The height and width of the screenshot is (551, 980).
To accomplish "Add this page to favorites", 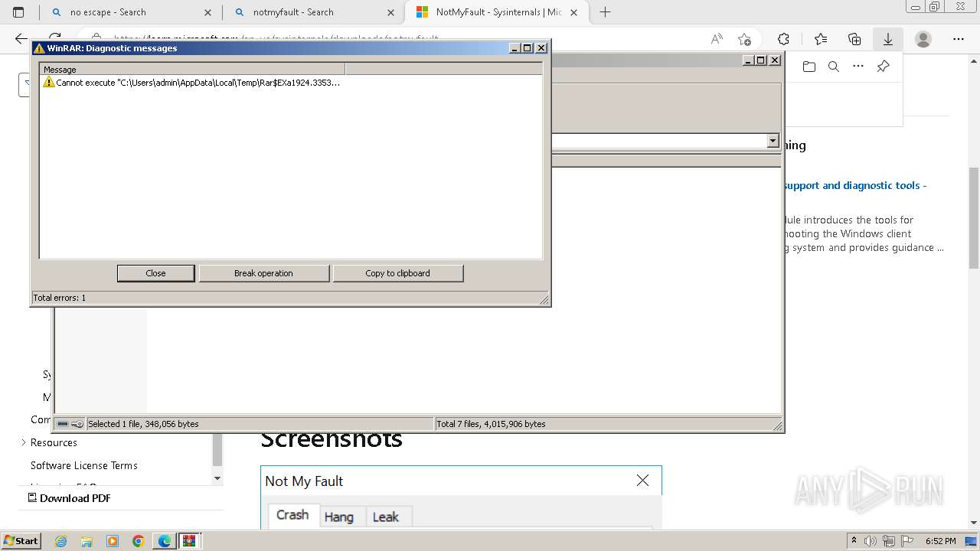I will click(744, 39).
